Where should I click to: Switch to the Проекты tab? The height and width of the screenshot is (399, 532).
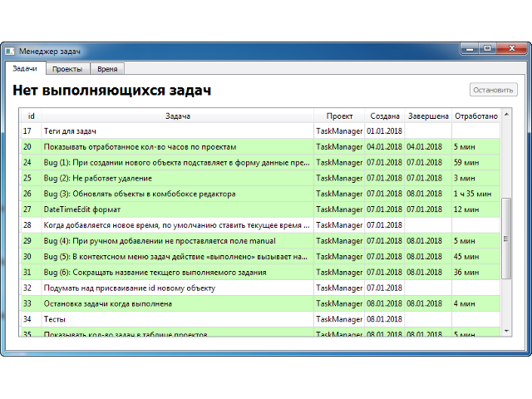coord(67,69)
